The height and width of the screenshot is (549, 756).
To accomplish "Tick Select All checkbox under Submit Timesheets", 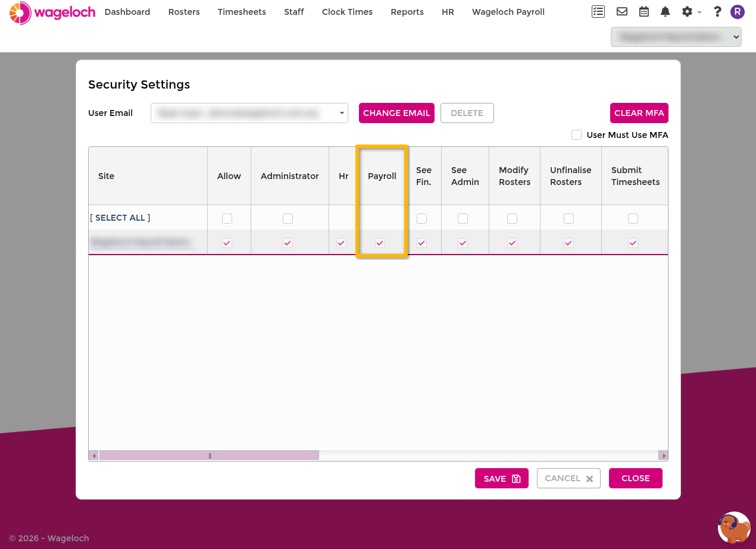I will 633,218.
